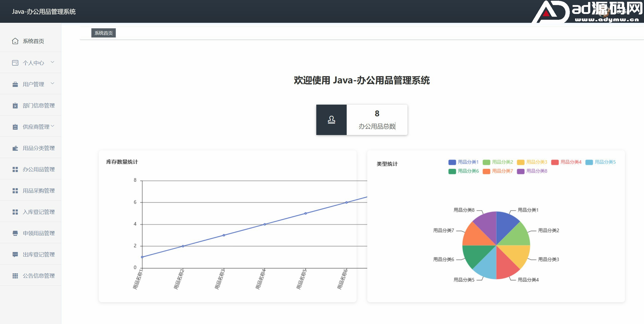Expand the 用户管理 chevron
Viewport: 644px width, 324px height.
point(52,83)
